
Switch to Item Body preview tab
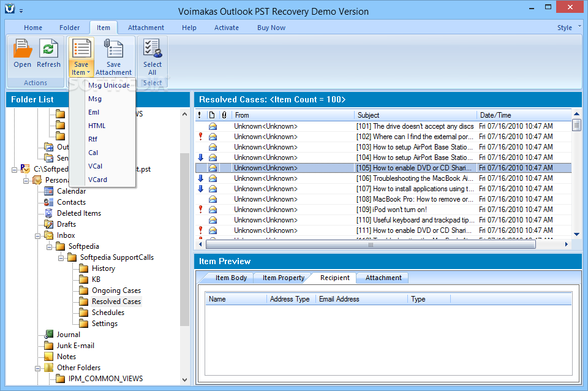[231, 278]
